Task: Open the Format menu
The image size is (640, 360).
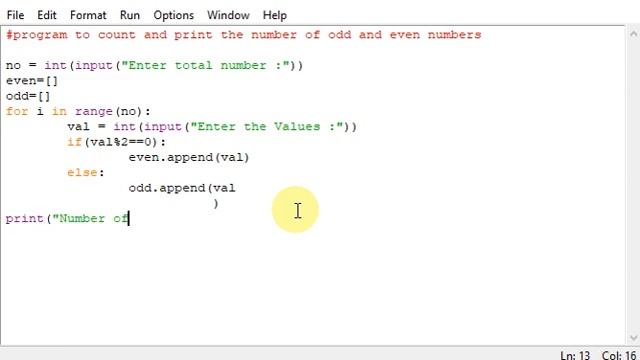Action: (88, 15)
